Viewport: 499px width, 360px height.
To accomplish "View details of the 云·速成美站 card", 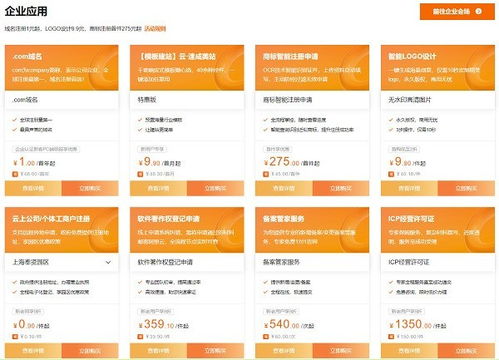I will [x=159, y=188].
